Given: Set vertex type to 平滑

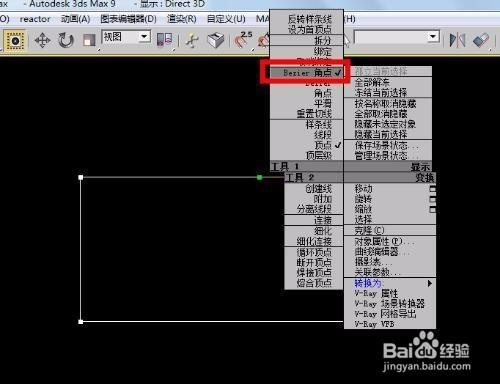Looking at the screenshot, I should coord(323,103).
